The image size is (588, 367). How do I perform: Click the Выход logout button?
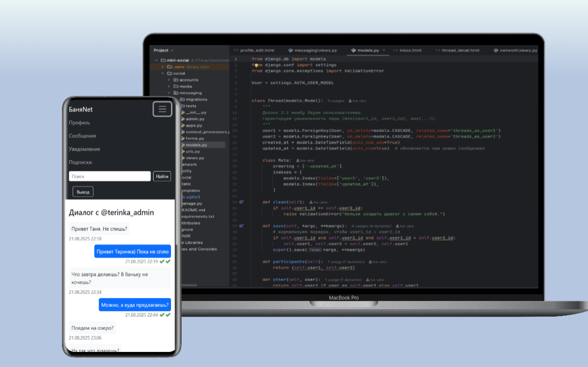(83, 192)
